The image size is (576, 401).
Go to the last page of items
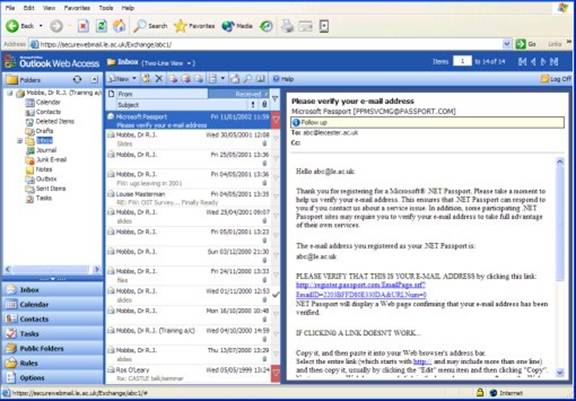coord(554,62)
